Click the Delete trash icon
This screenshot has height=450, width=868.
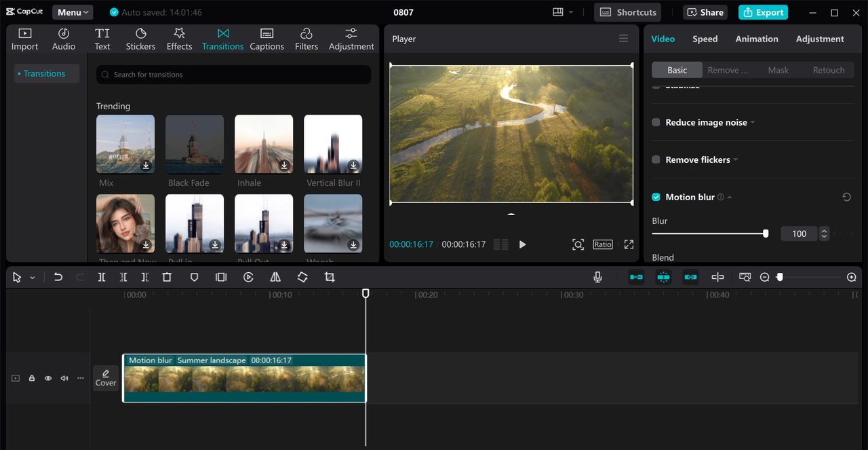[167, 277]
